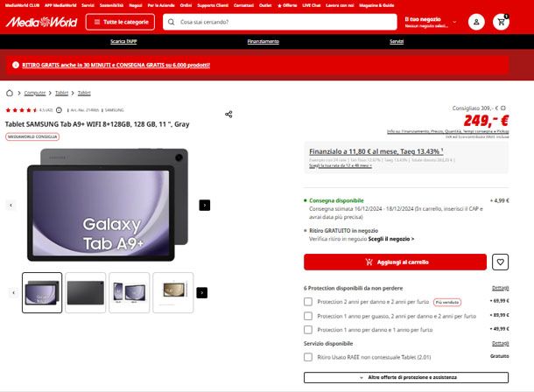This screenshot has width=534, height=392.
Task: Select the fourth thumbnail with gold image
Action: coord(173,292)
